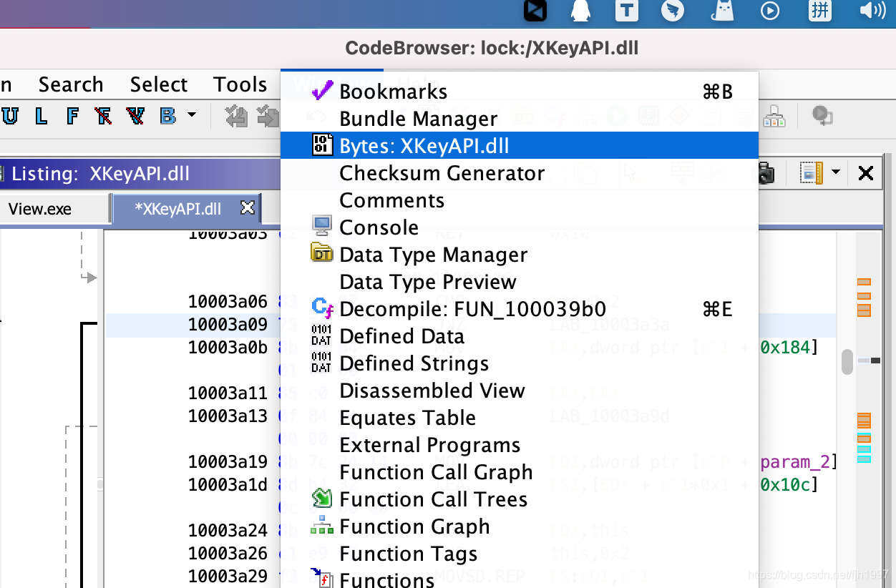This screenshot has width=896, height=588.
Task: Choose Defined Data menu entry
Action: [x=519, y=336]
